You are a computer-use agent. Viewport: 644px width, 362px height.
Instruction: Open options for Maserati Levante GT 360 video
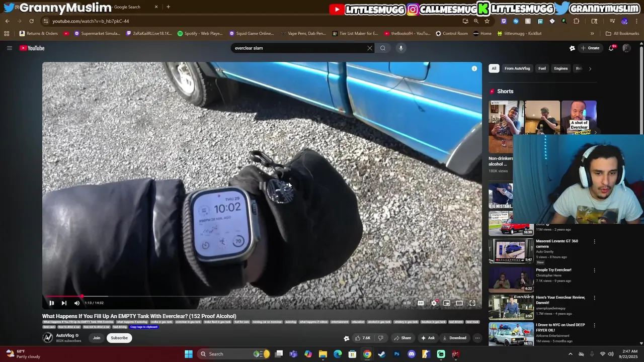click(594, 241)
